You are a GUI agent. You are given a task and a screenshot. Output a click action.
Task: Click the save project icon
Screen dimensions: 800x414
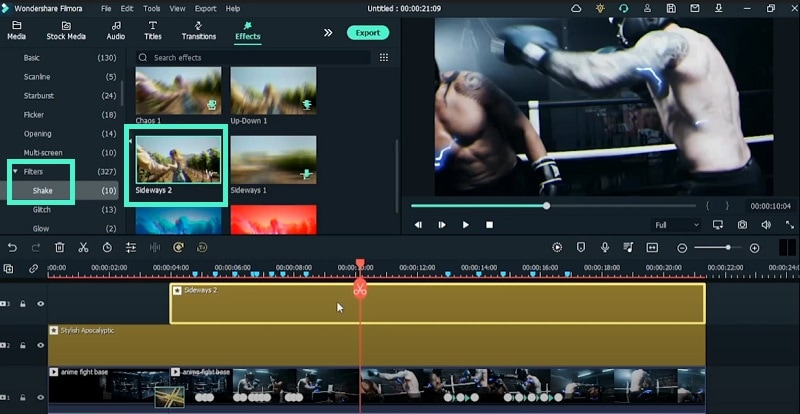[x=671, y=9]
